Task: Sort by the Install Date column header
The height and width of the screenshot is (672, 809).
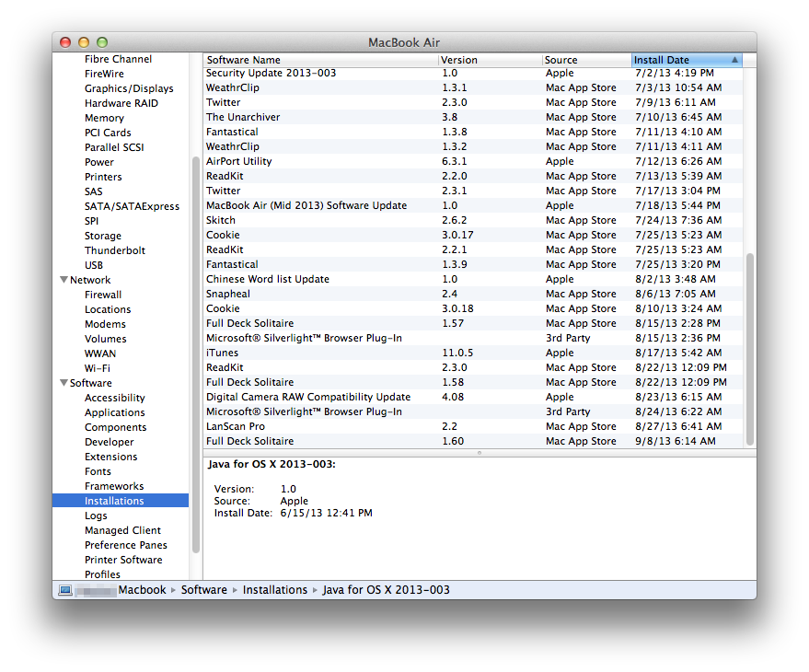Action: pos(687,60)
